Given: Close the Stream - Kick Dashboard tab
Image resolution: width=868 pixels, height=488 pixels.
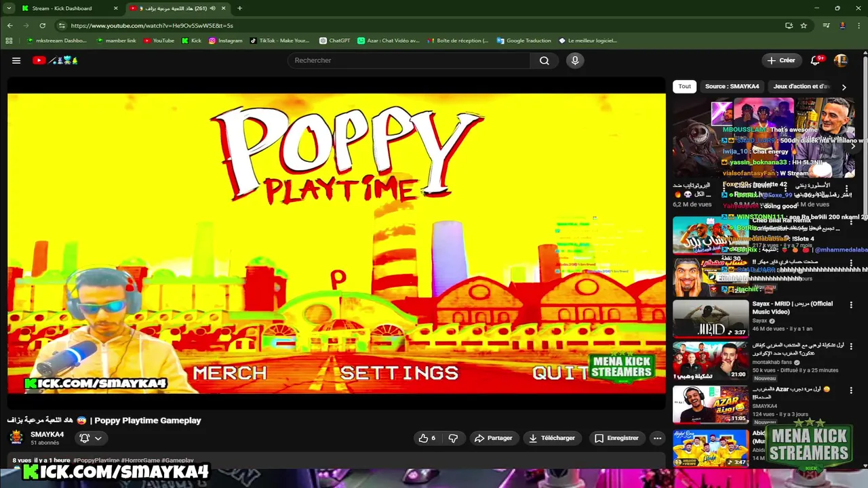Looking at the screenshot, I should (x=115, y=8).
